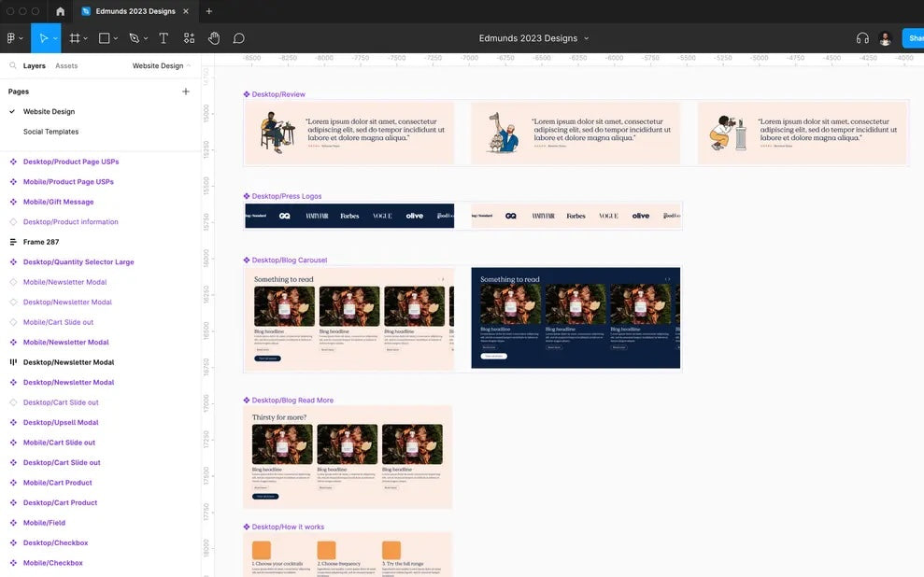Select the Frame 287 layer

point(40,242)
